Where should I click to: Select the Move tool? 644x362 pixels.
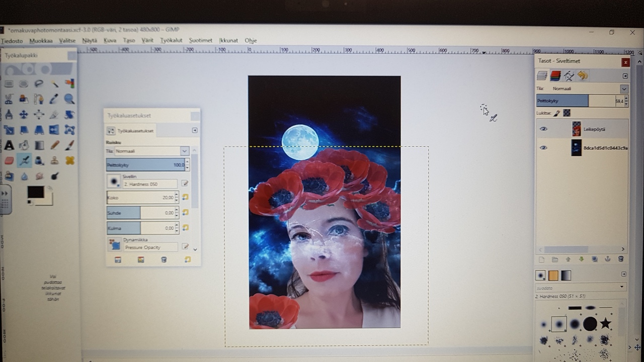24,115
